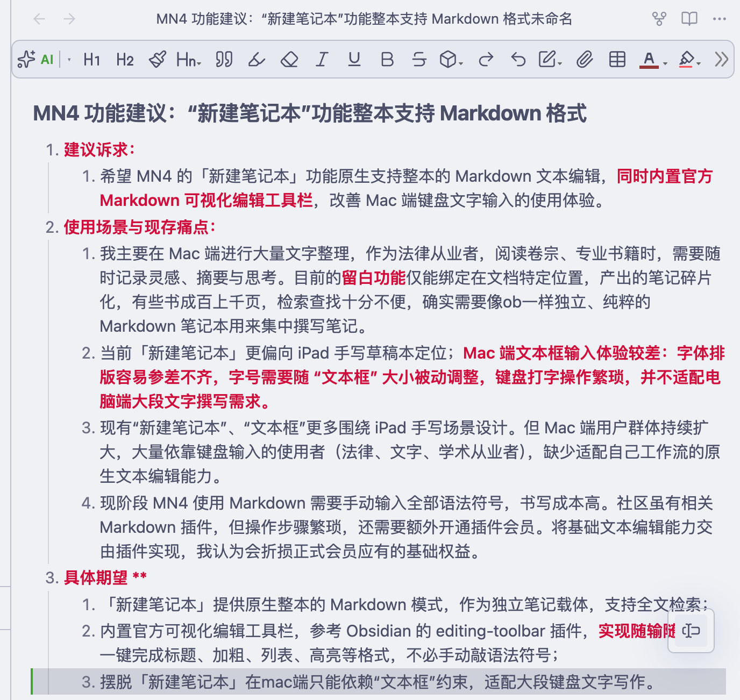This screenshot has height=700, width=740.
Task: Open the Hn heading level dropdown
Action: click(x=189, y=59)
